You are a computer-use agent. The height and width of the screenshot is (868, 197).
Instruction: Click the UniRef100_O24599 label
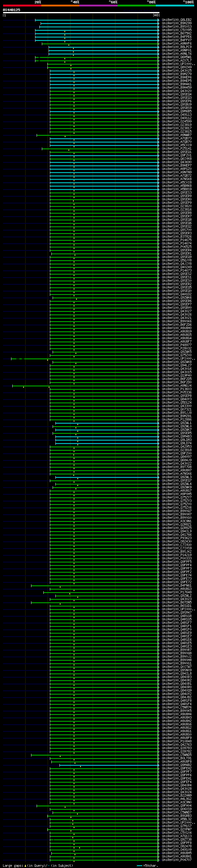pos(177,121)
